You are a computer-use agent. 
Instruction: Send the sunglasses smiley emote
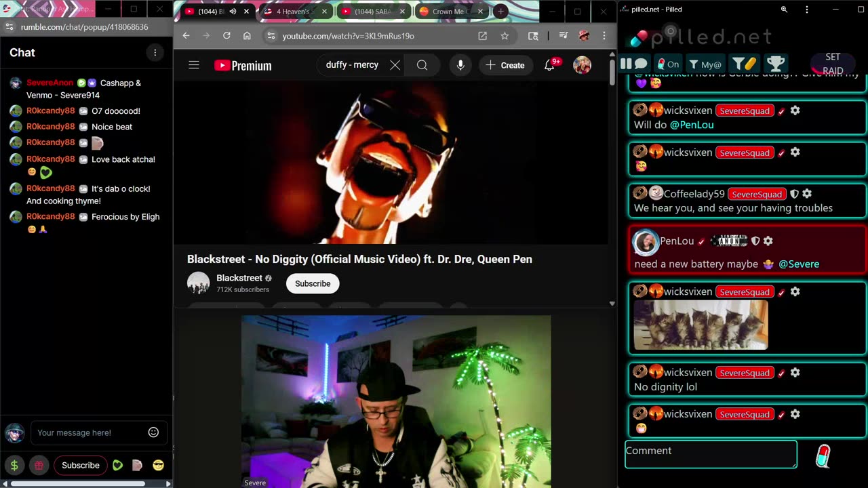158,465
